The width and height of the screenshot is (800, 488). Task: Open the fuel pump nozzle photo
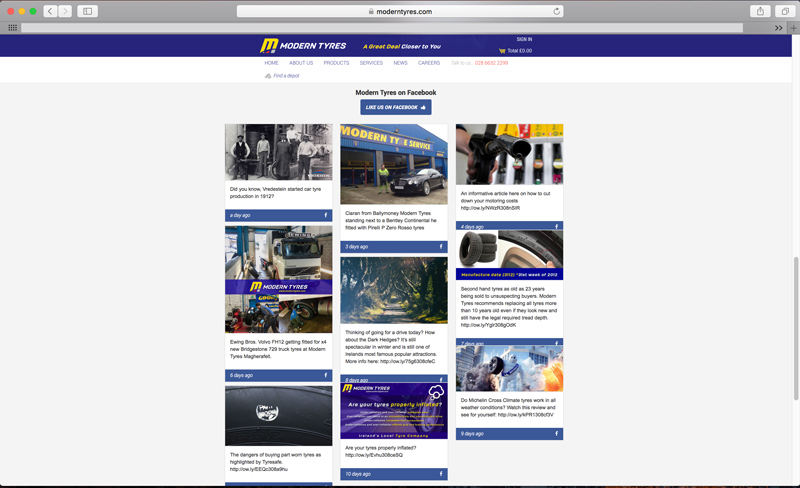click(509, 154)
